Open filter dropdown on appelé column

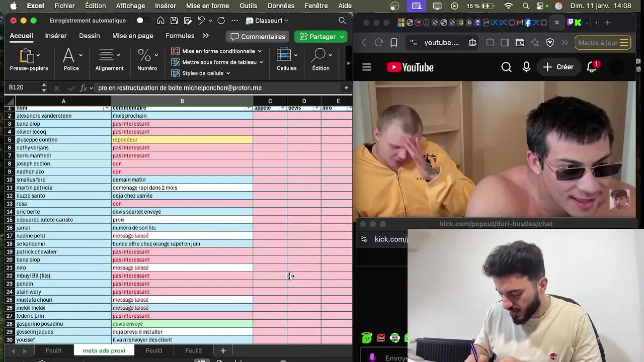click(283, 108)
